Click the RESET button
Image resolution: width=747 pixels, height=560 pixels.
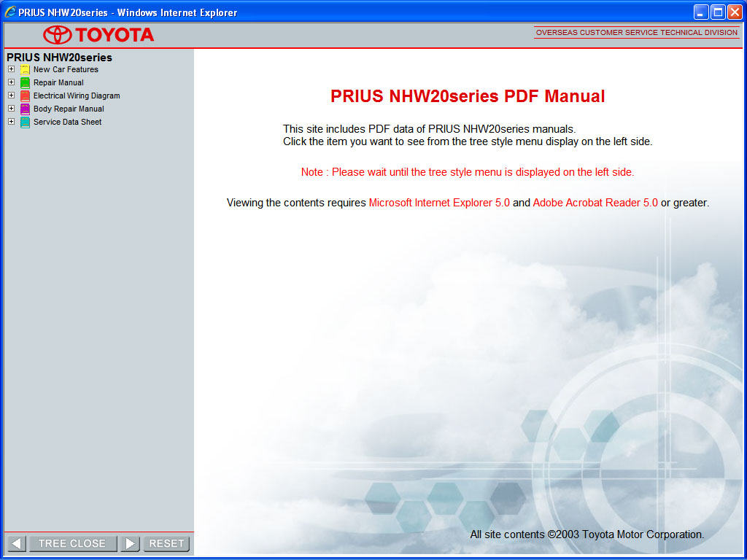166,543
